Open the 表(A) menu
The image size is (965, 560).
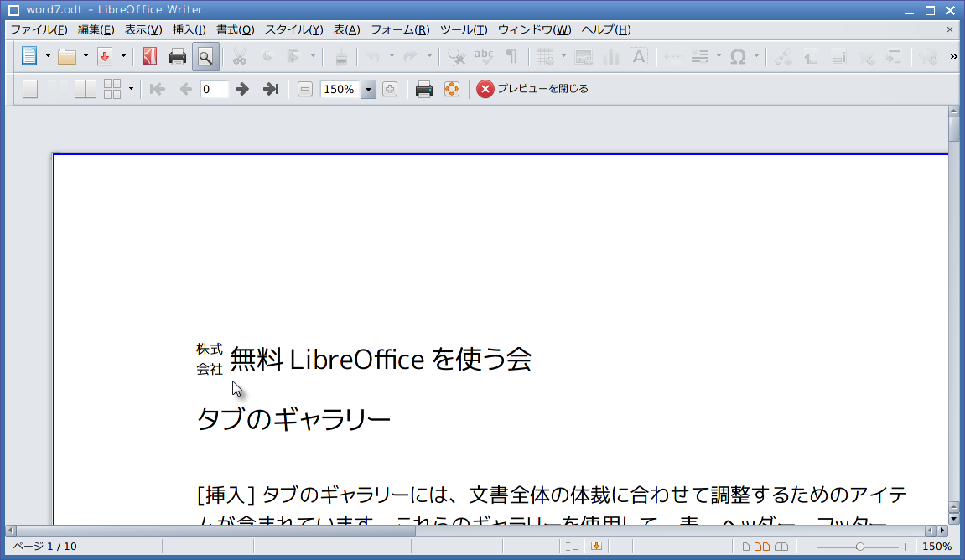tap(346, 29)
